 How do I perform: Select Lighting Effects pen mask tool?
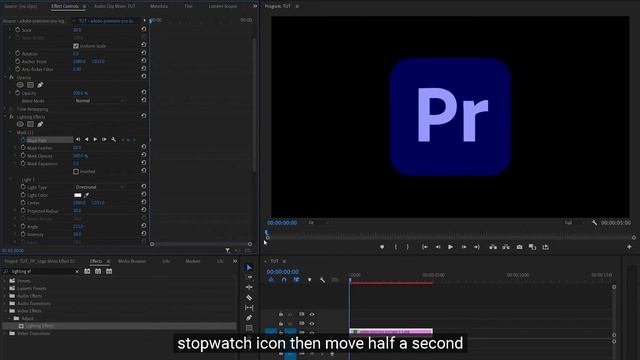(40, 124)
